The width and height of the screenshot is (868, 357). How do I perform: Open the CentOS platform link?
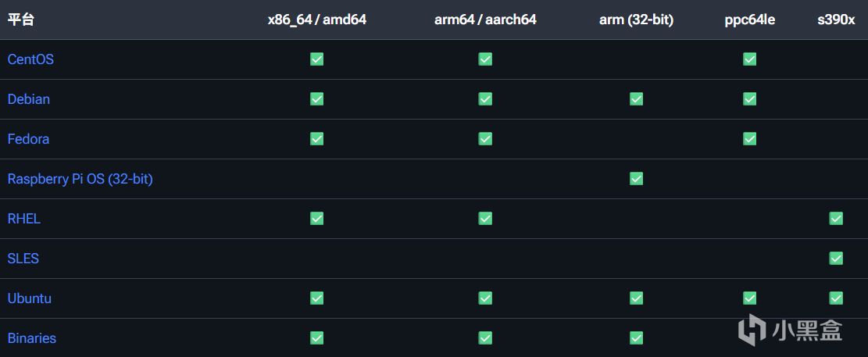tap(30, 59)
